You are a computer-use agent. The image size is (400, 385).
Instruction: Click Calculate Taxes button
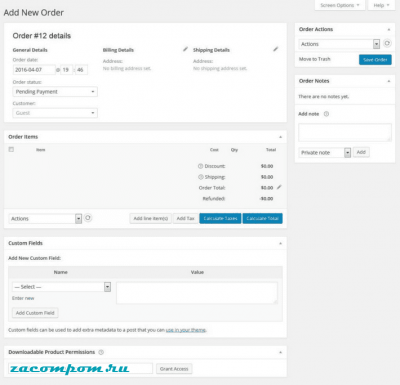220,218
